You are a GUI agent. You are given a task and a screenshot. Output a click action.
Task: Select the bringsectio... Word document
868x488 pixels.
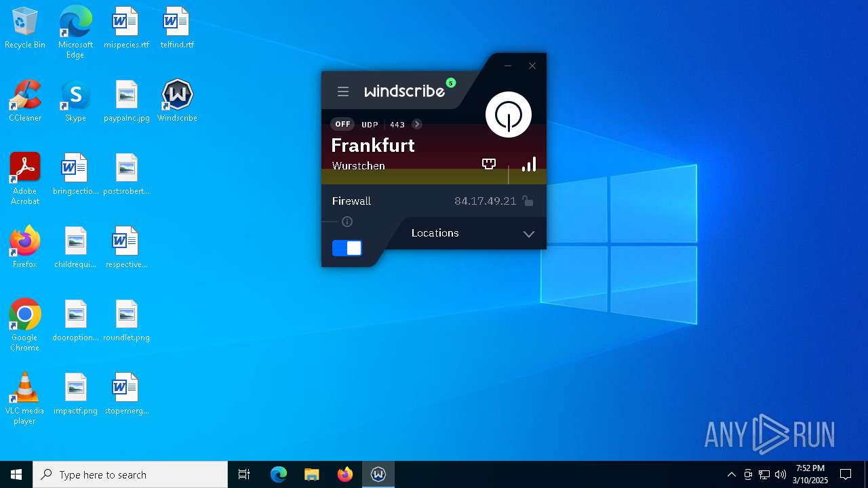point(75,175)
